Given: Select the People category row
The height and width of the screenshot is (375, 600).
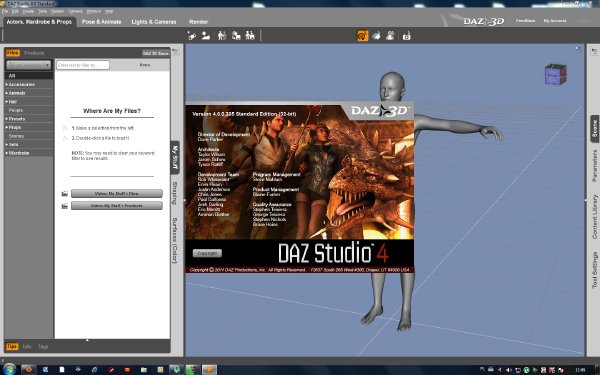Looking at the screenshot, I should 29,110.
